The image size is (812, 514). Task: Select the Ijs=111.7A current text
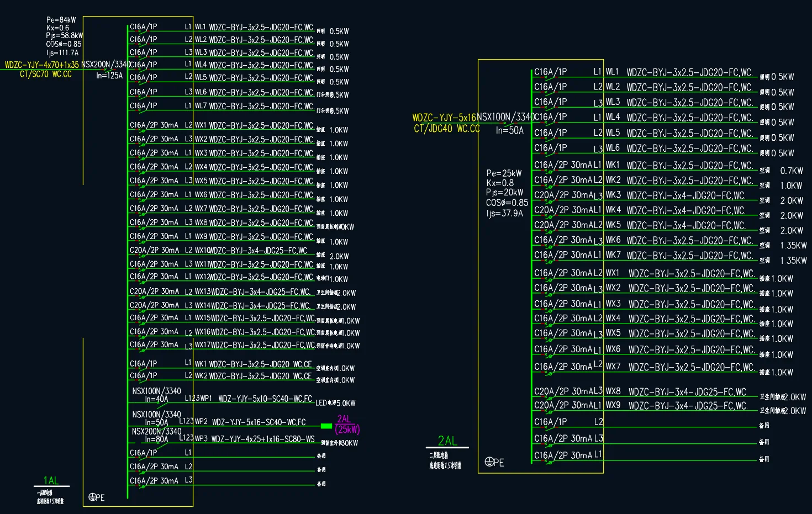click(x=62, y=53)
